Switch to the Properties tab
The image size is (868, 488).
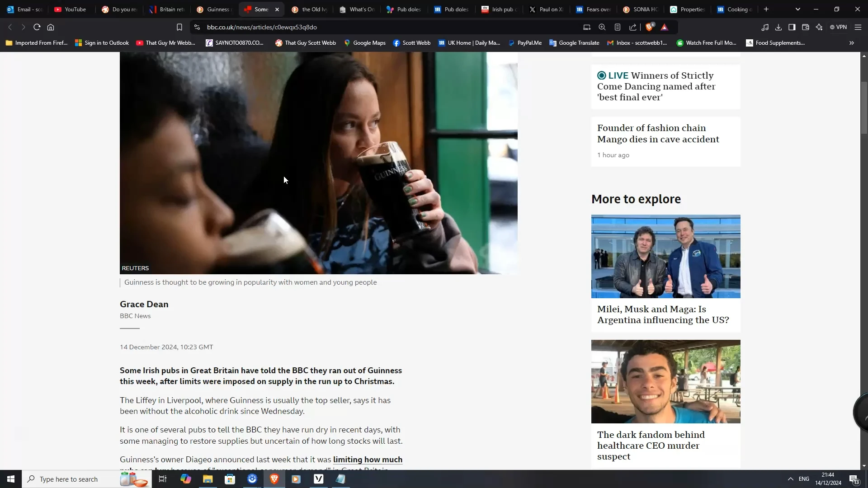pos(688,9)
